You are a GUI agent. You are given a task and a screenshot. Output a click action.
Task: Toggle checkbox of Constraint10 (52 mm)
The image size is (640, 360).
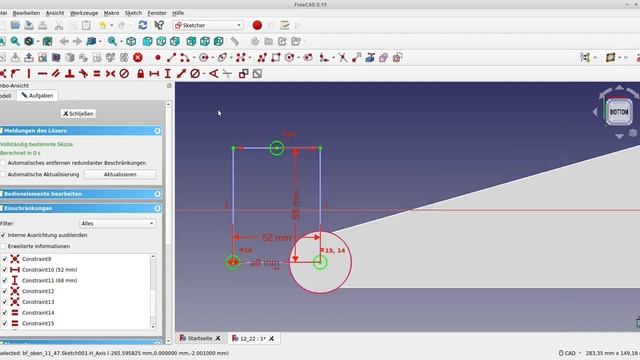click(x=4, y=270)
